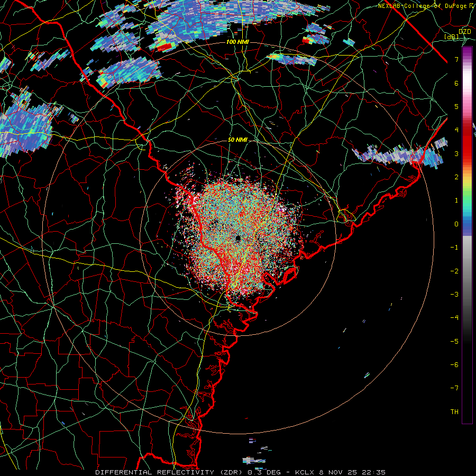Click the -2 value on the scale
The image size is (476, 476).
(454, 271)
